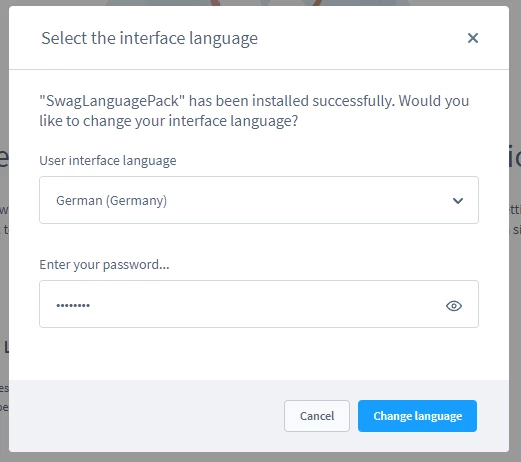Screen dimensions: 521x462
Task: Click the "Enter your password..." label
Action: click(104, 265)
